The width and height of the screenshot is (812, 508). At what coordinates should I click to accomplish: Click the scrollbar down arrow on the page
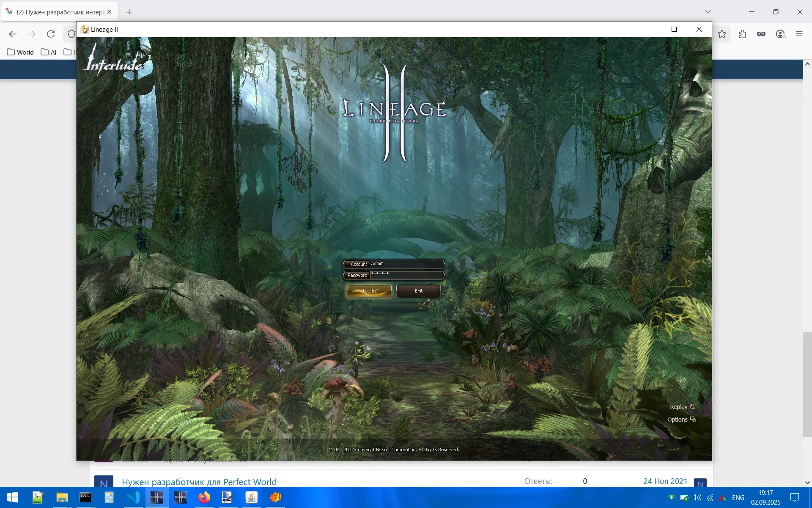click(807, 483)
